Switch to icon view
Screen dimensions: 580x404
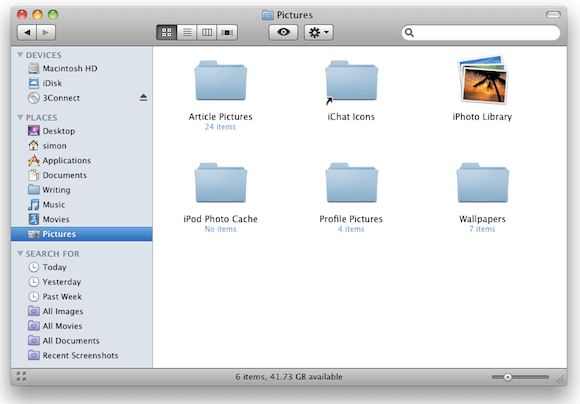coord(167,33)
